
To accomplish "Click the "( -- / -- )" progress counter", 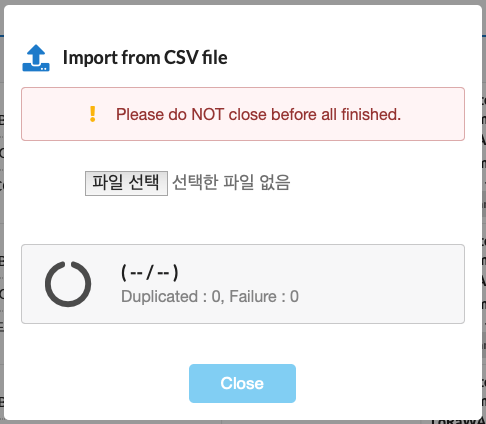I will (x=150, y=273).
